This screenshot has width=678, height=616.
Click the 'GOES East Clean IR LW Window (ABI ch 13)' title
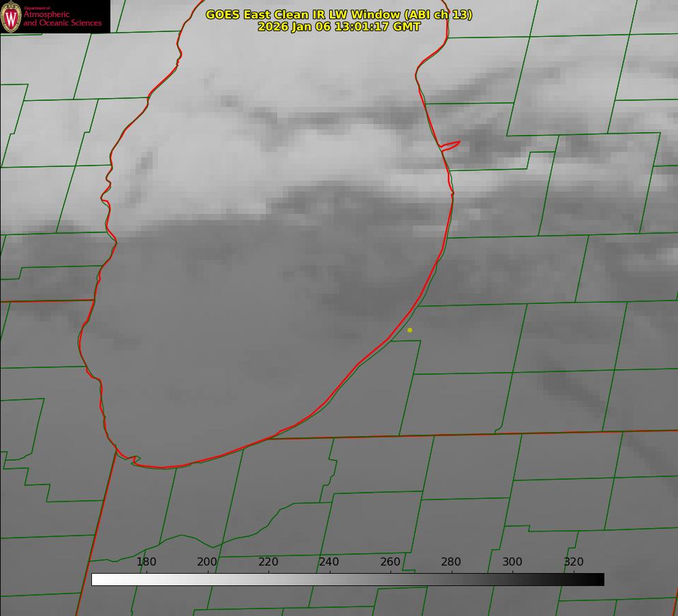(x=339, y=14)
